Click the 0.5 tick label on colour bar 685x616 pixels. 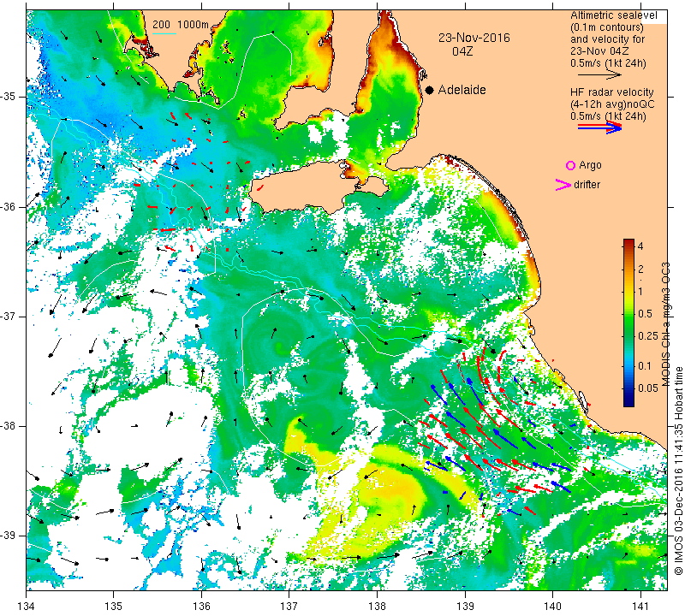[x=645, y=314]
